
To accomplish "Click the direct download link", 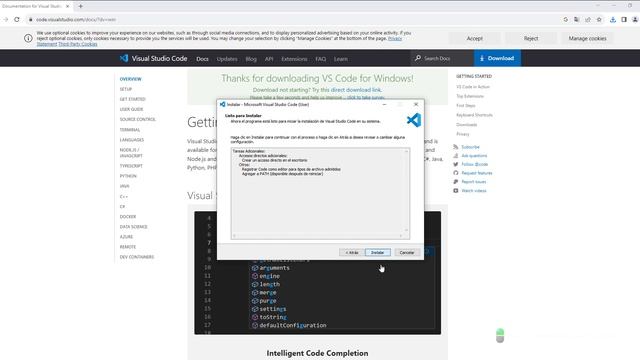I will click(x=356, y=90).
